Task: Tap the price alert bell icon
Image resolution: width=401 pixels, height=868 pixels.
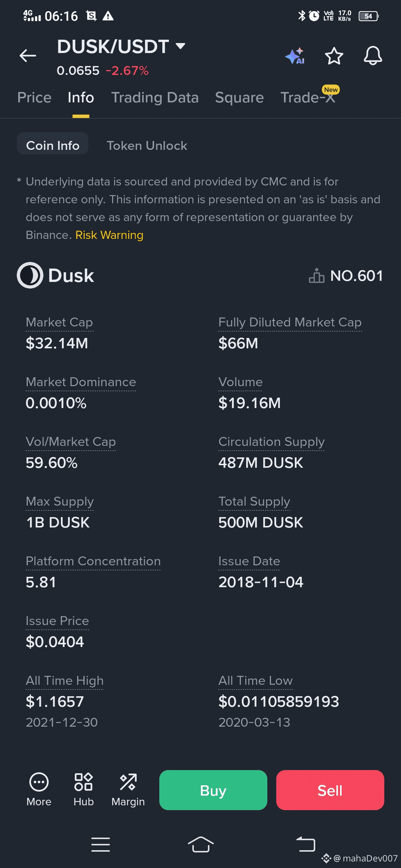Action: click(x=372, y=56)
